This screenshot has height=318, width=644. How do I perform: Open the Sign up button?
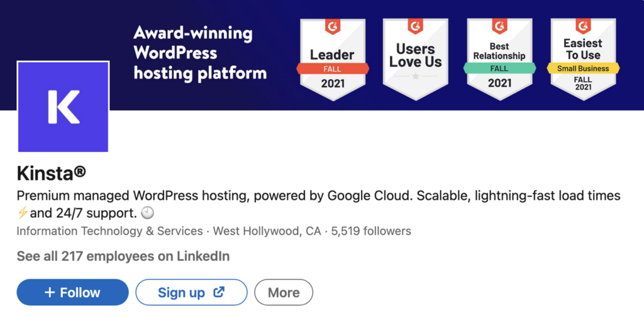pos(191,293)
